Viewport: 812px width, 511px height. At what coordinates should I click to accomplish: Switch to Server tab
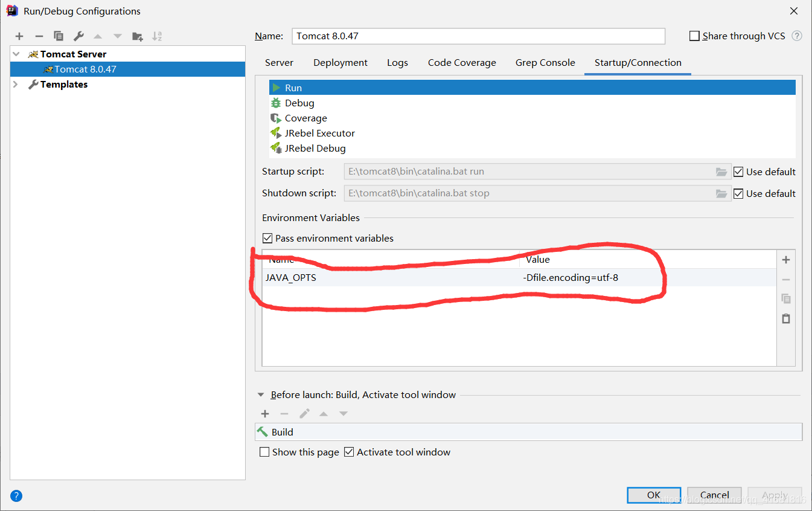click(279, 63)
